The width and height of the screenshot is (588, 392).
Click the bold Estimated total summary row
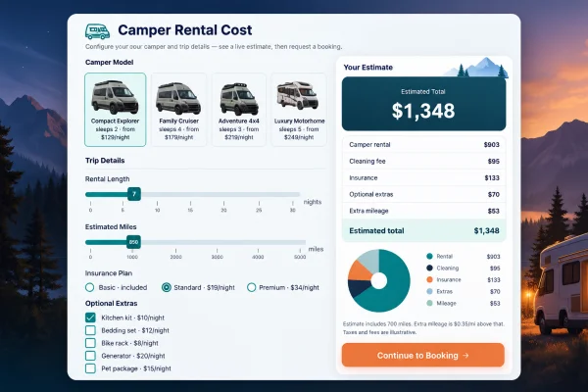[424, 230]
